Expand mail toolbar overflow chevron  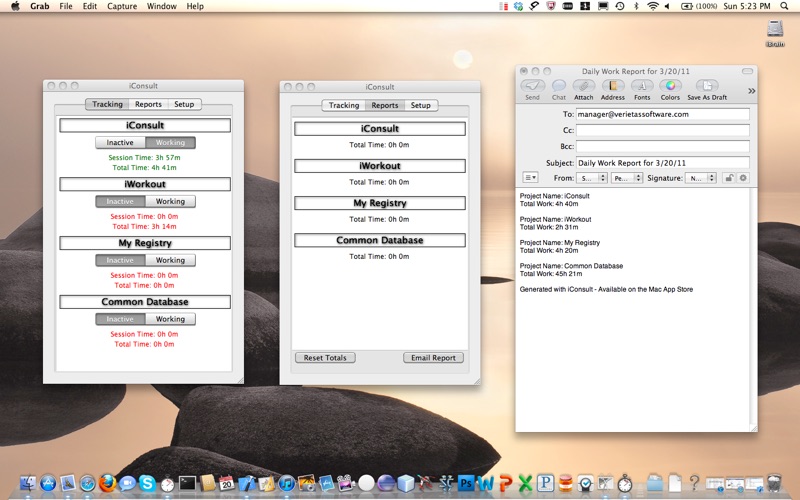point(752,91)
